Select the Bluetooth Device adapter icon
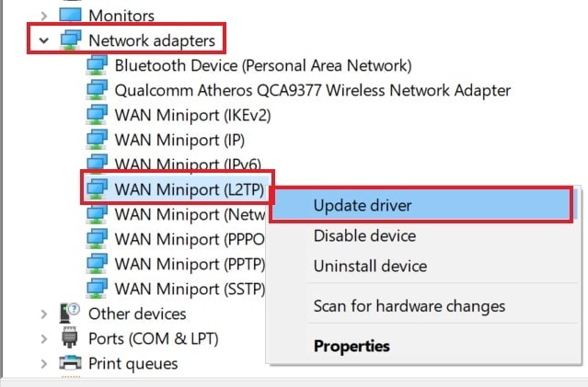 click(98, 65)
